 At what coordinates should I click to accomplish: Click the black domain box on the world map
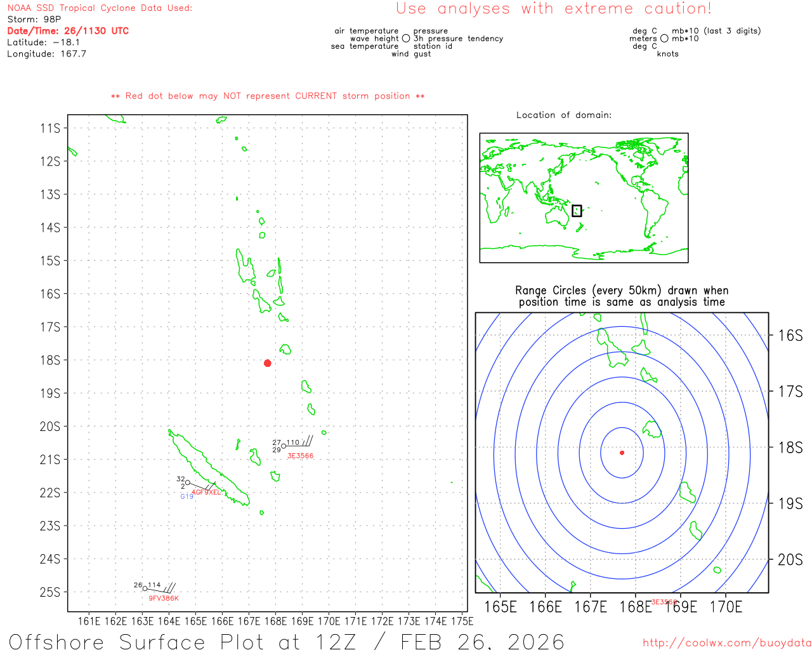coord(577,211)
